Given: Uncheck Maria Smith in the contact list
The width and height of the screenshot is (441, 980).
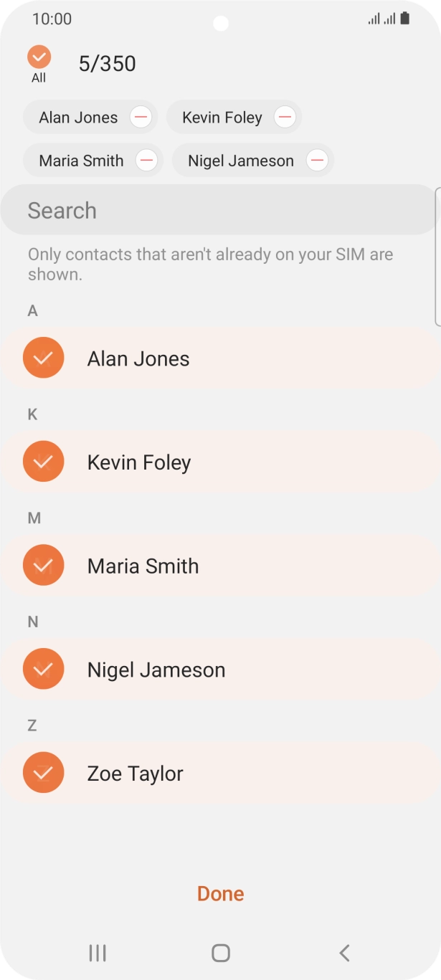Looking at the screenshot, I should tap(43, 565).
